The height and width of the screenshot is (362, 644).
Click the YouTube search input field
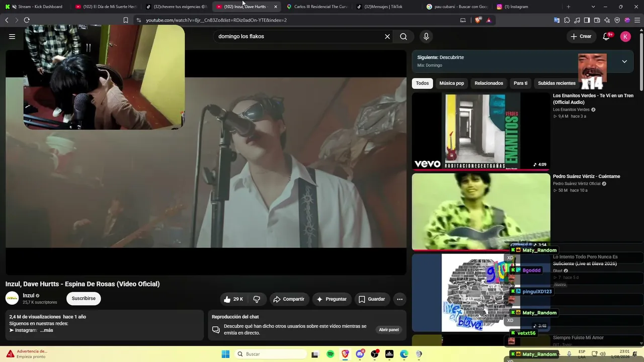point(299,36)
